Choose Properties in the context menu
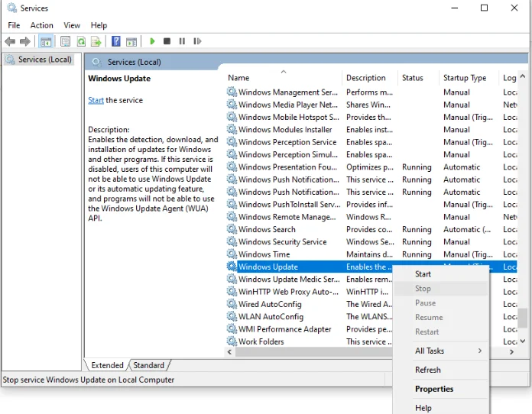 point(441,389)
